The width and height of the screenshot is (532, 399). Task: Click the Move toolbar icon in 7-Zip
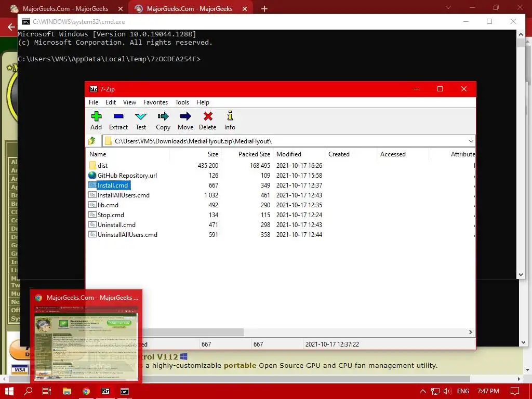coord(185,116)
